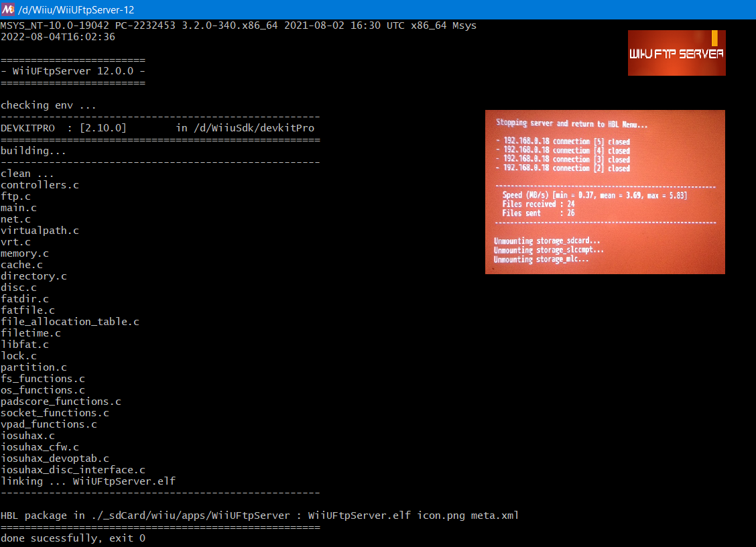Screen dimensions: 756x547
Task: Click the 'Unmounting storage_mlc...' line
Action: 541,259
